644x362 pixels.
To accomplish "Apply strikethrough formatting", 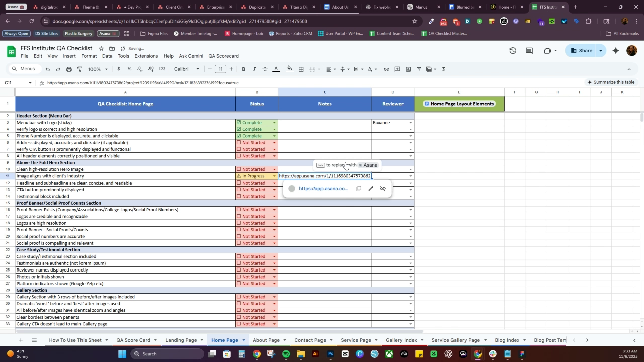I will pos(265,69).
